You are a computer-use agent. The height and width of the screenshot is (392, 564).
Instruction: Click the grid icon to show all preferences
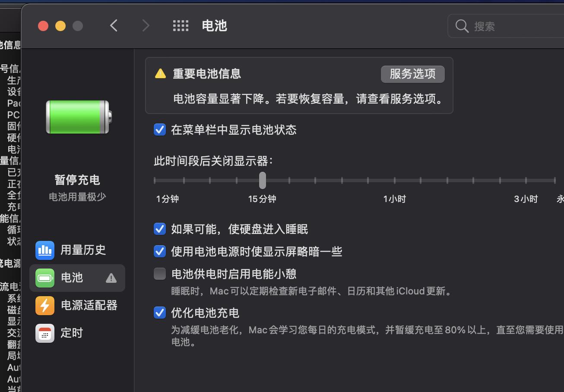pyautogui.click(x=181, y=25)
